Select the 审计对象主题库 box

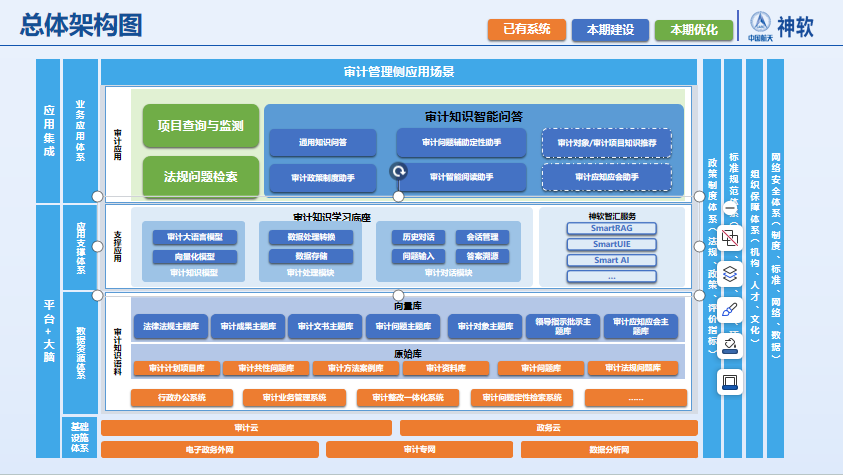[x=485, y=326]
